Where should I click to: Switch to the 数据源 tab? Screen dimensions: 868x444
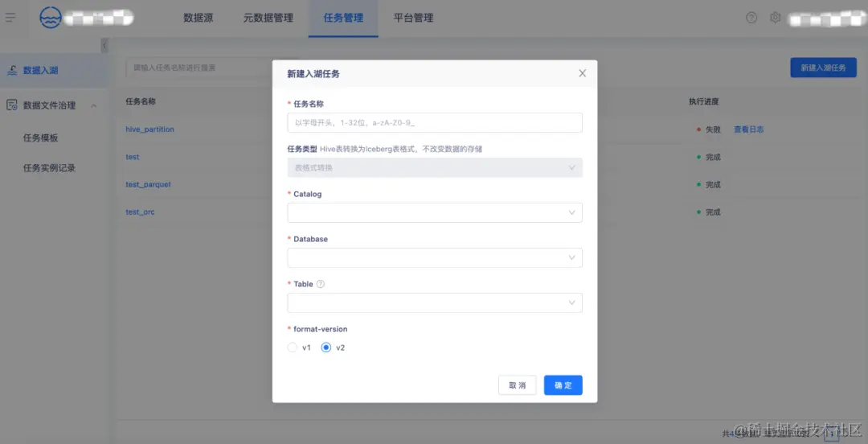point(199,18)
